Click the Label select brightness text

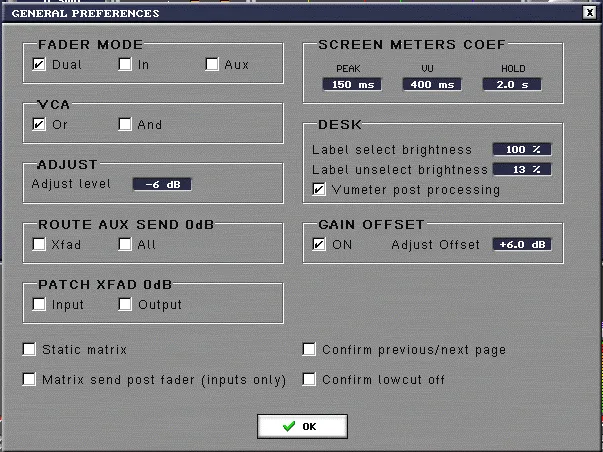392,150
